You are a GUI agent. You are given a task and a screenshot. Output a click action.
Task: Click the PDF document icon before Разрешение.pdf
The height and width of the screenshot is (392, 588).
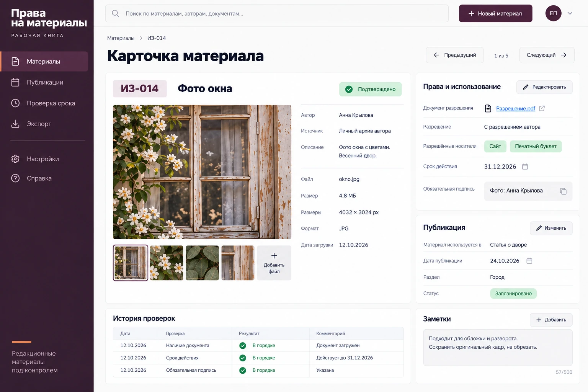[x=488, y=108]
